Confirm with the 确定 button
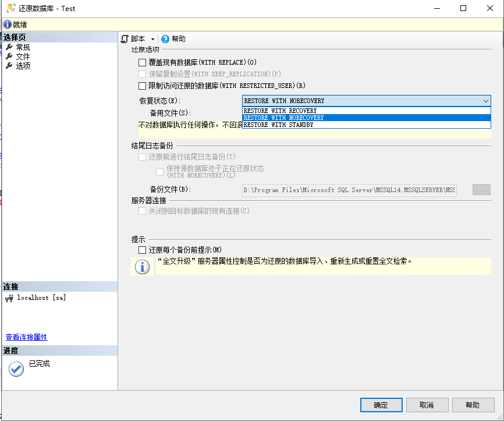 click(381, 405)
